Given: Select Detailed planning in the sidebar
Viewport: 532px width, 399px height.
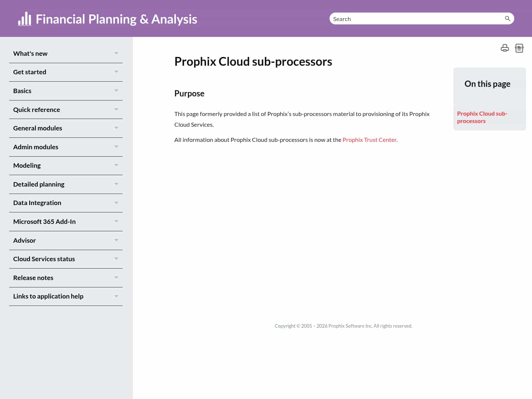Looking at the screenshot, I should [x=39, y=184].
